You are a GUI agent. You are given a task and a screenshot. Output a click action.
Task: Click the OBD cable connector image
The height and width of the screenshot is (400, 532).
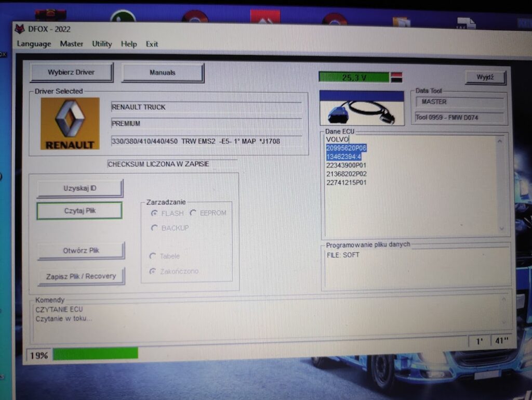tap(361, 111)
